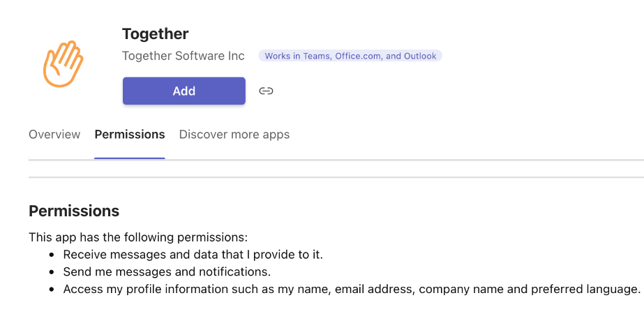This screenshot has width=644, height=314.
Task: Click the 'Together' app title
Action: click(156, 33)
